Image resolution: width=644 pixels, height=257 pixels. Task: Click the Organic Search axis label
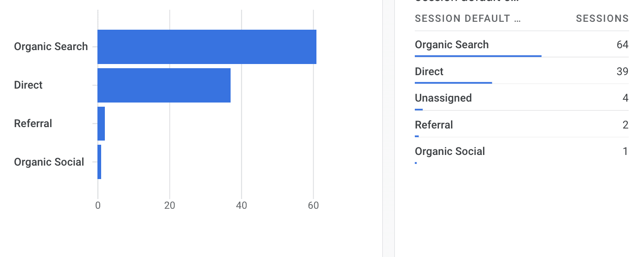(x=51, y=47)
